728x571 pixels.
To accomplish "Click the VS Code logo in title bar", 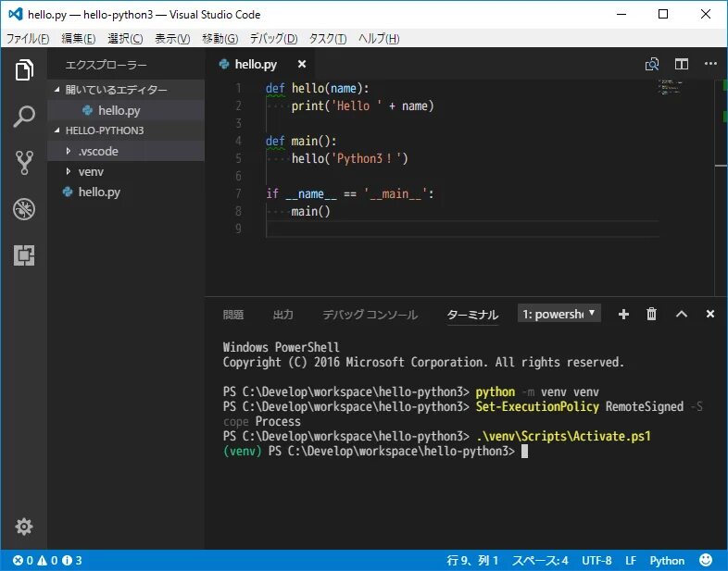I will coord(15,14).
